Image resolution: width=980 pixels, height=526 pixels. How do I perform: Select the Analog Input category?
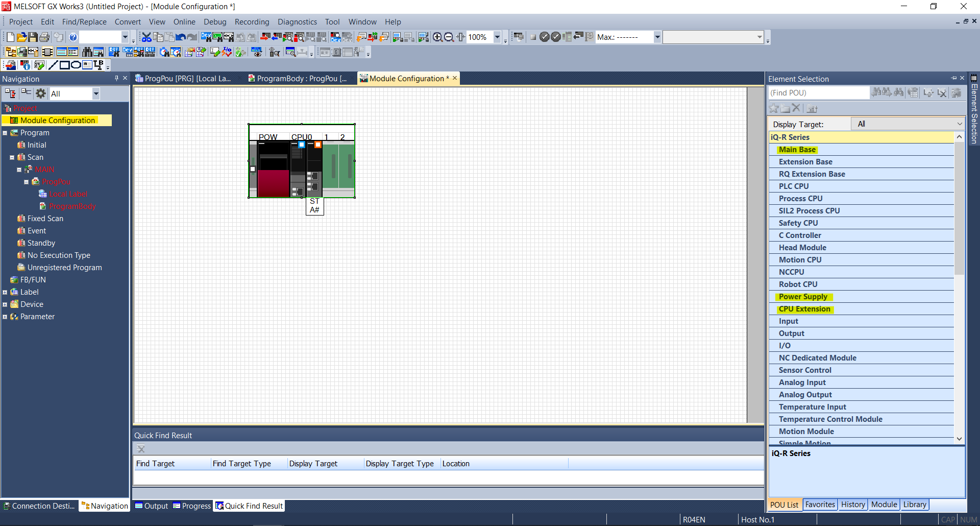click(x=862, y=382)
